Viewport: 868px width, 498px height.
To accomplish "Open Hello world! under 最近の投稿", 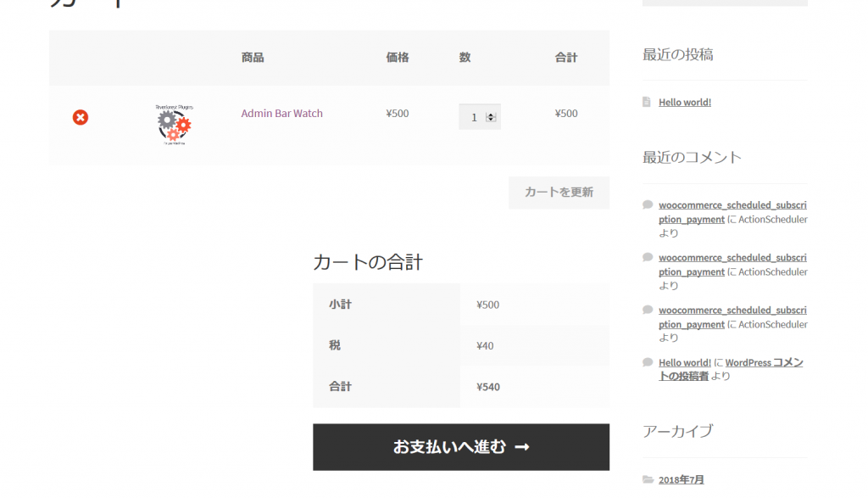I will [685, 103].
